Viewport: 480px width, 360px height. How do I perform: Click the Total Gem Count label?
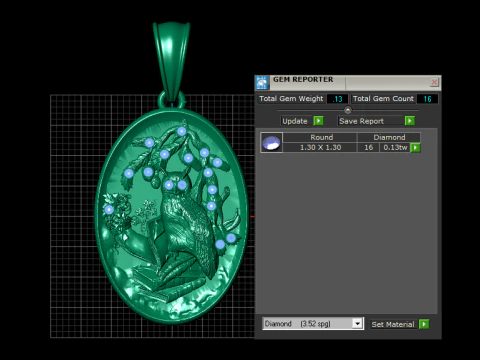(383, 99)
